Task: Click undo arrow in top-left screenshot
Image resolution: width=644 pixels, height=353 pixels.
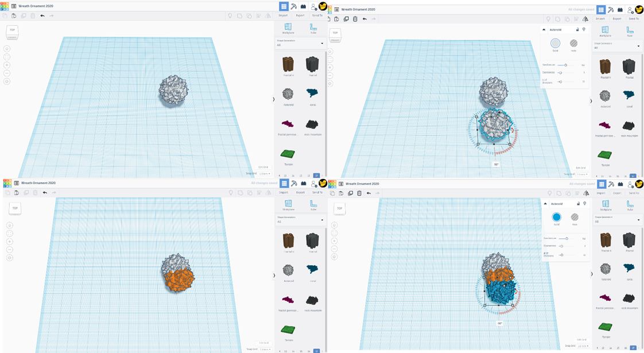Action: (42, 15)
